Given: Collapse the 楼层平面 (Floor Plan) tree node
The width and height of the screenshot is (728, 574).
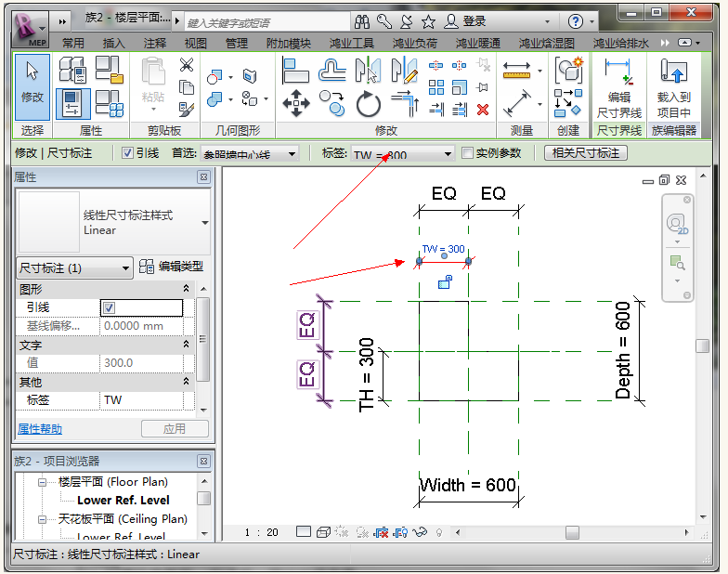Looking at the screenshot, I should coord(41,482).
